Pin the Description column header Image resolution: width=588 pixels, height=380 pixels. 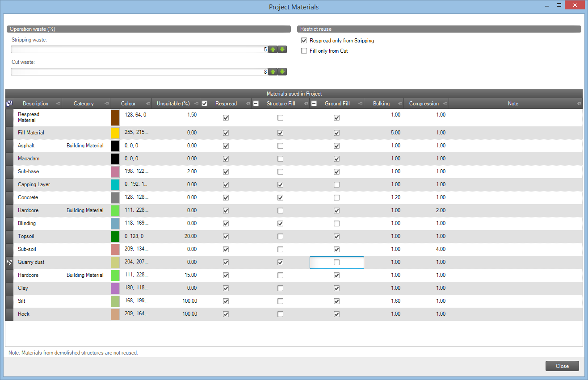pyautogui.click(x=59, y=103)
